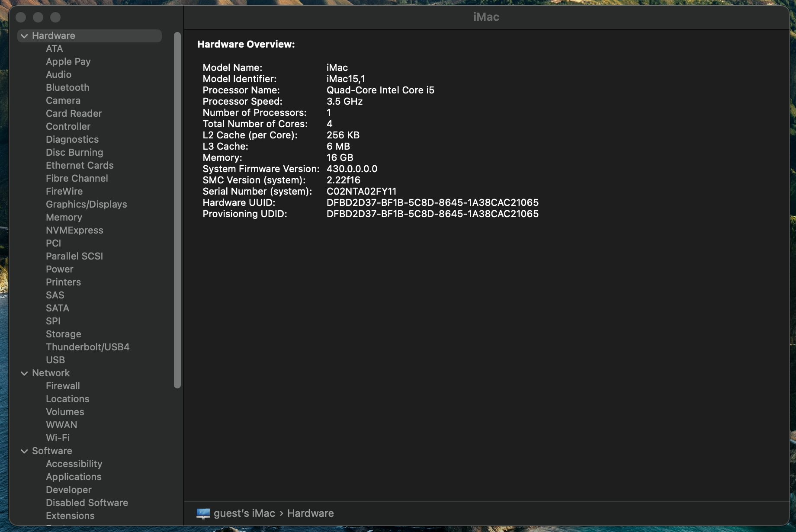Select Bluetooth in the sidebar
Viewport: 796px width, 532px height.
pyautogui.click(x=67, y=87)
